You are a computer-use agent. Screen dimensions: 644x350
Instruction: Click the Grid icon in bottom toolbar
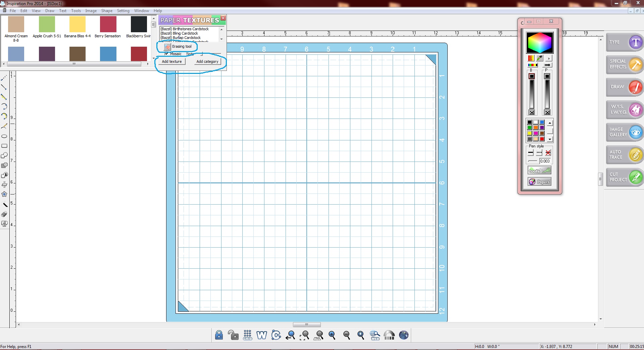pyautogui.click(x=247, y=335)
